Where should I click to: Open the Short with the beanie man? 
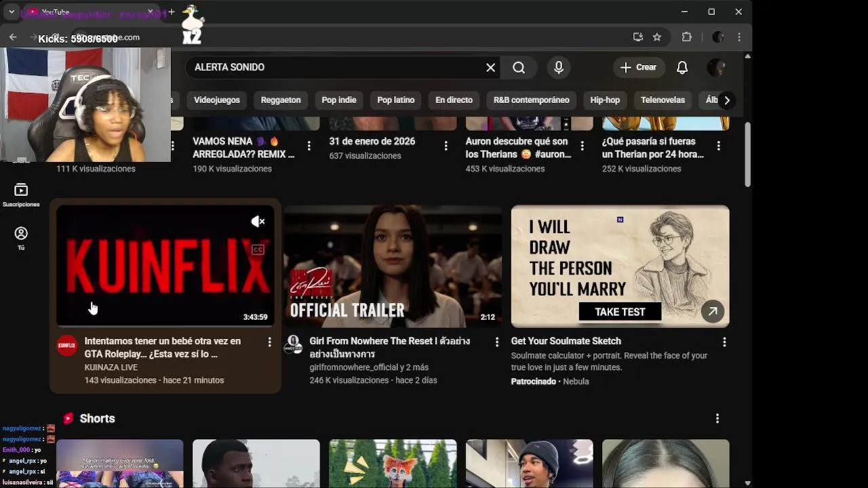click(x=529, y=464)
